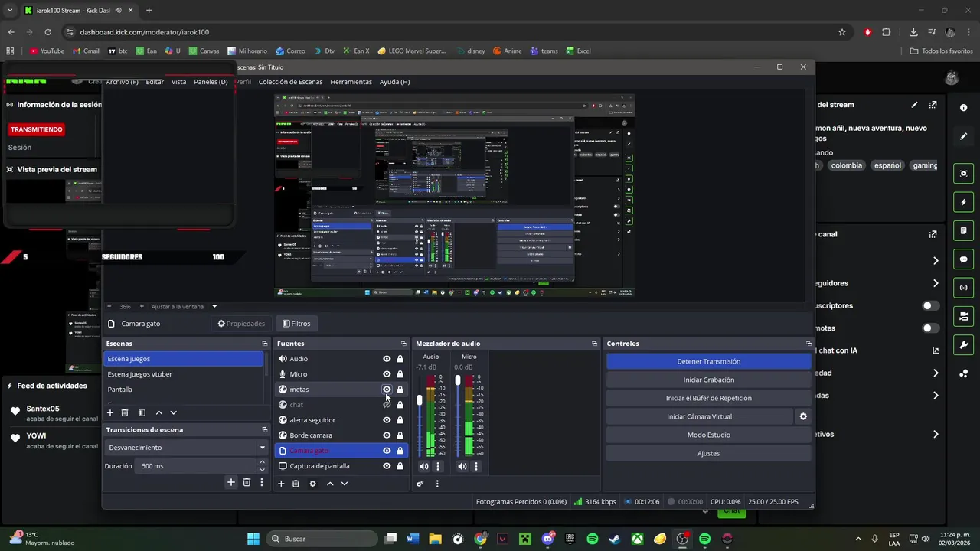Open properties gear for selected source
This screenshot has height=551, width=980.
point(312,484)
